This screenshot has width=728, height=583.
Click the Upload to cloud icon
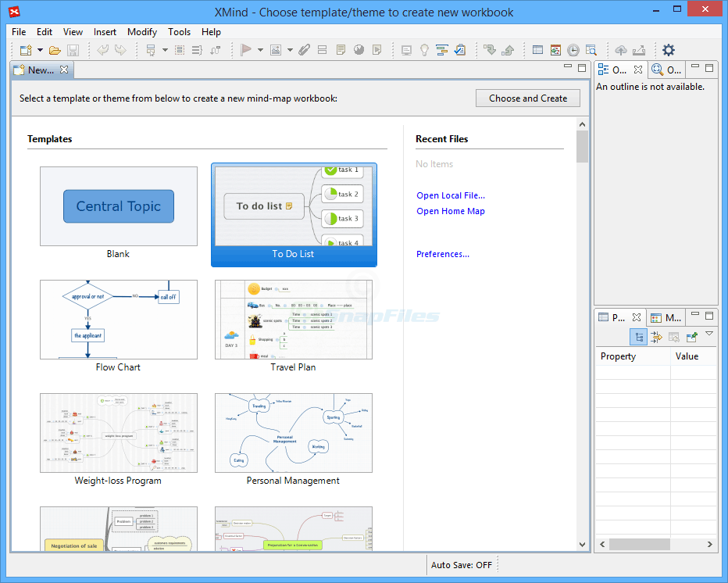tap(621, 50)
